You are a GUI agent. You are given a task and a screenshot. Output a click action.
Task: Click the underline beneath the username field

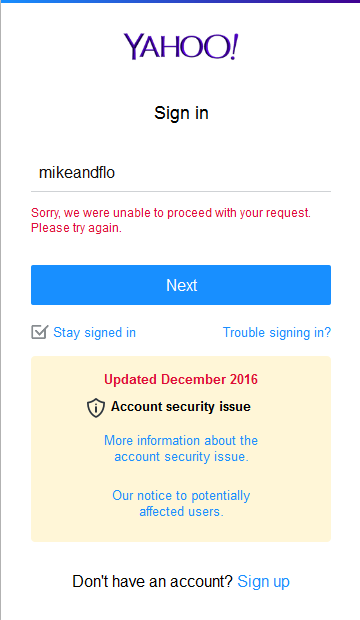pos(181,191)
